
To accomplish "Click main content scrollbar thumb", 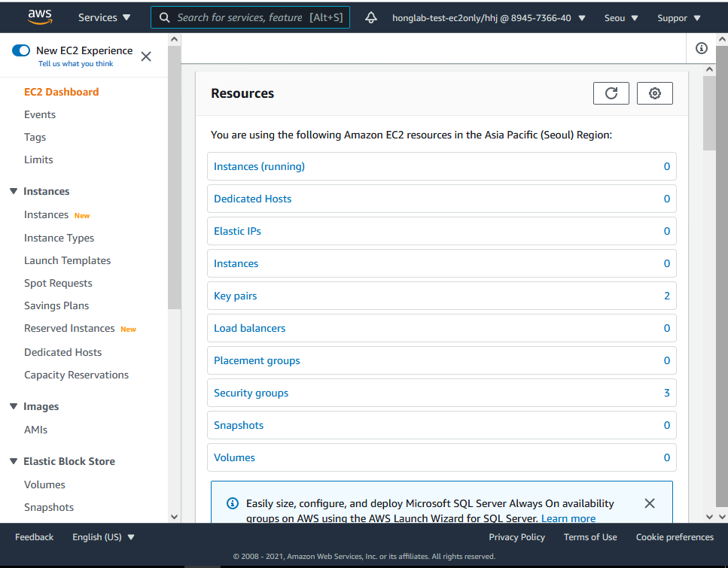I will tap(709, 113).
